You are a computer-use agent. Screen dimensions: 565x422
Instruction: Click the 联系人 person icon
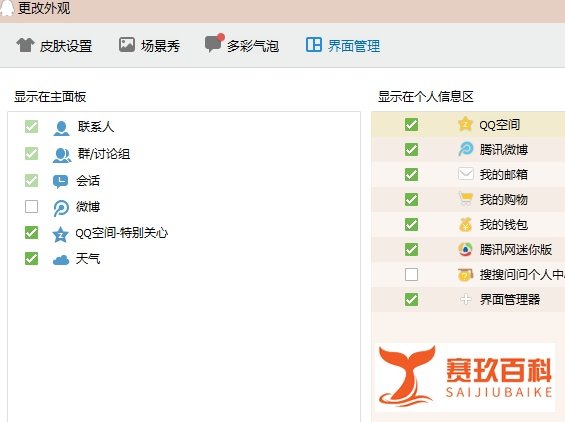(x=61, y=128)
